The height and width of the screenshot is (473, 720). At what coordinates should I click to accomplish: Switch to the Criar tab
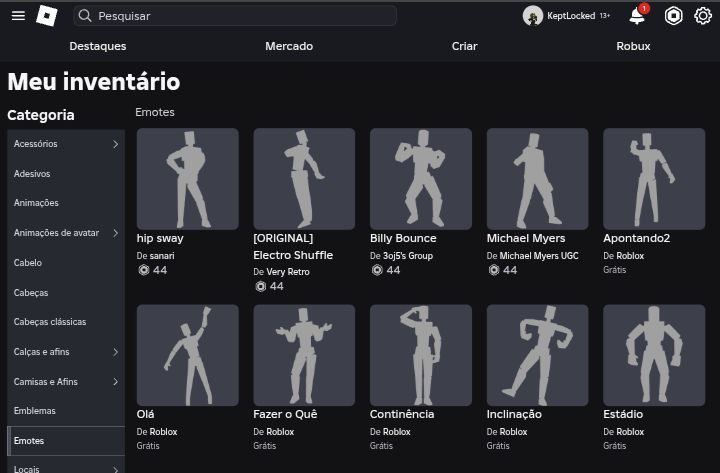tap(464, 46)
